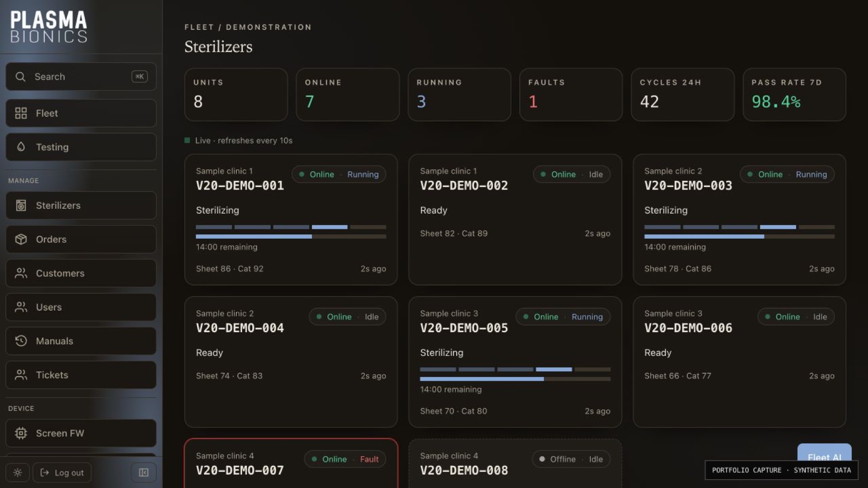Click "Sheet 82 · Cat 89" text
Image resolution: width=868 pixels, height=488 pixels.
click(454, 233)
